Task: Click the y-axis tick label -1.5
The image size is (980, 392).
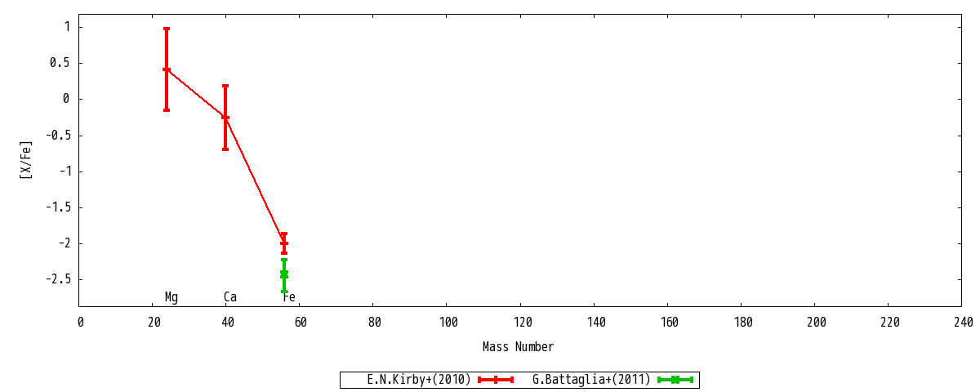Action: click(x=58, y=207)
